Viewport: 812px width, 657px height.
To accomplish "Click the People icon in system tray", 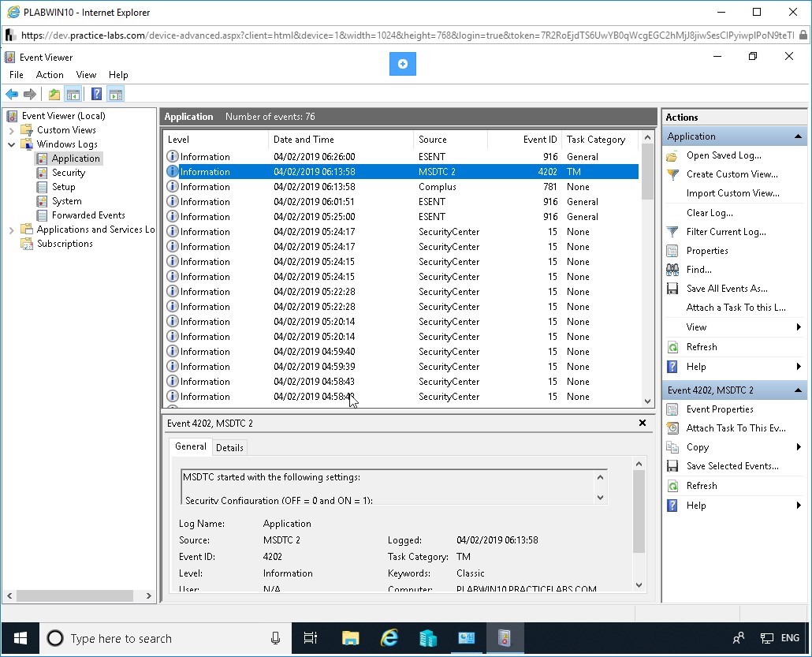I will 739,638.
